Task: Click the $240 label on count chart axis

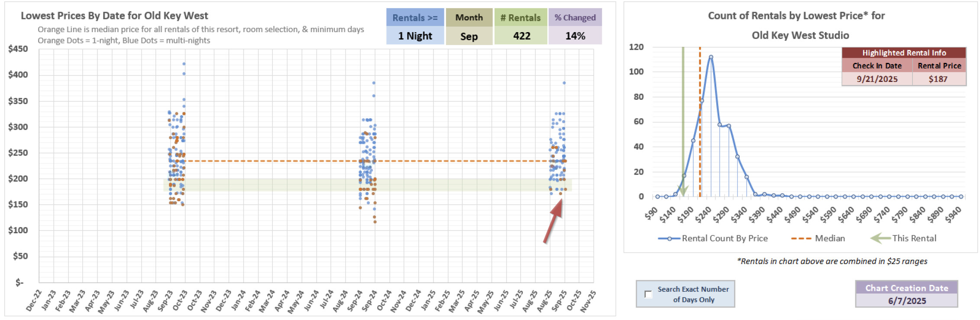Action: (x=703, y=214)
